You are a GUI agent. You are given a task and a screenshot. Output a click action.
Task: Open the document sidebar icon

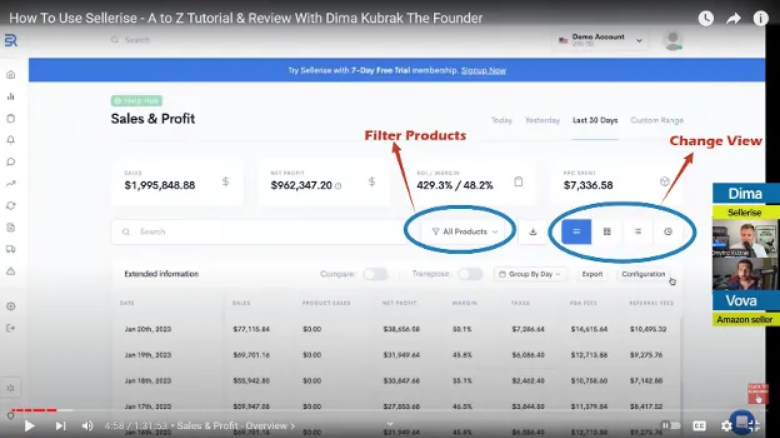(x=10, y=227)
